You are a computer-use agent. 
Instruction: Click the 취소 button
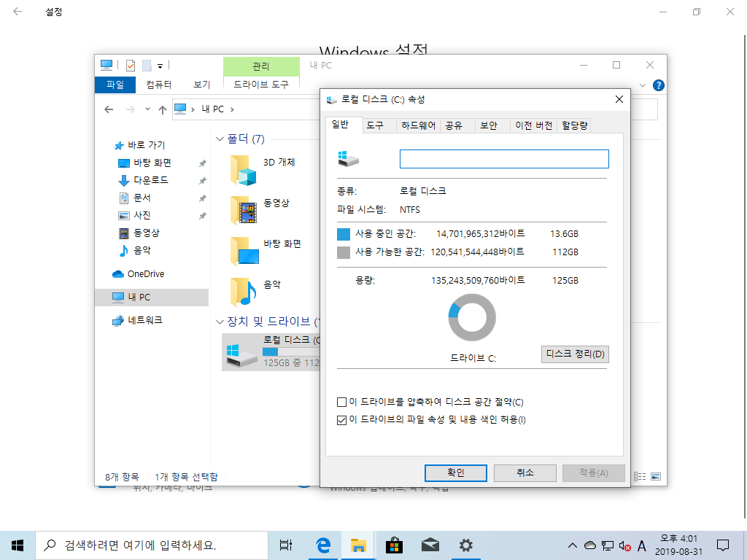(x=525, y=472)
